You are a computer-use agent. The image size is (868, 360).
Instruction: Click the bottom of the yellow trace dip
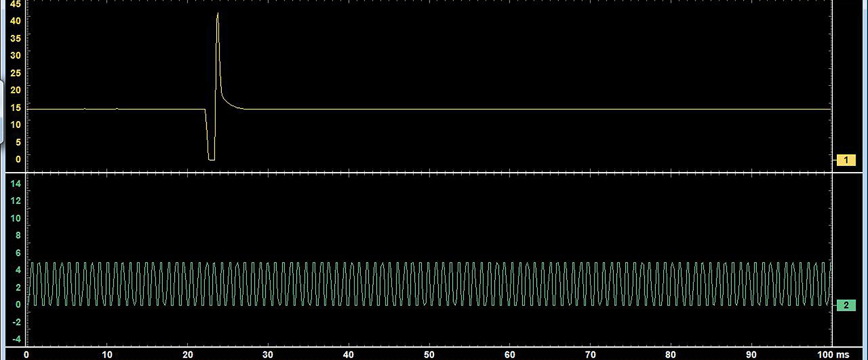211,160
